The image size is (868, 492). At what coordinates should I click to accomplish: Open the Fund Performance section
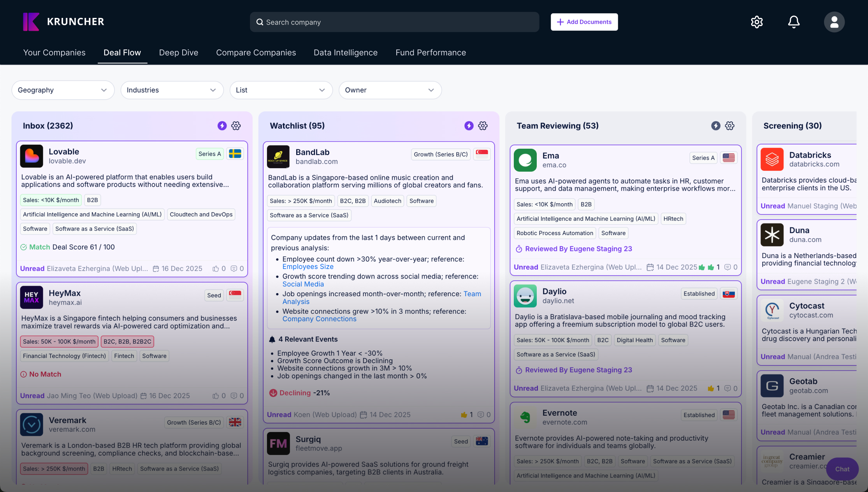pos(430,53)
